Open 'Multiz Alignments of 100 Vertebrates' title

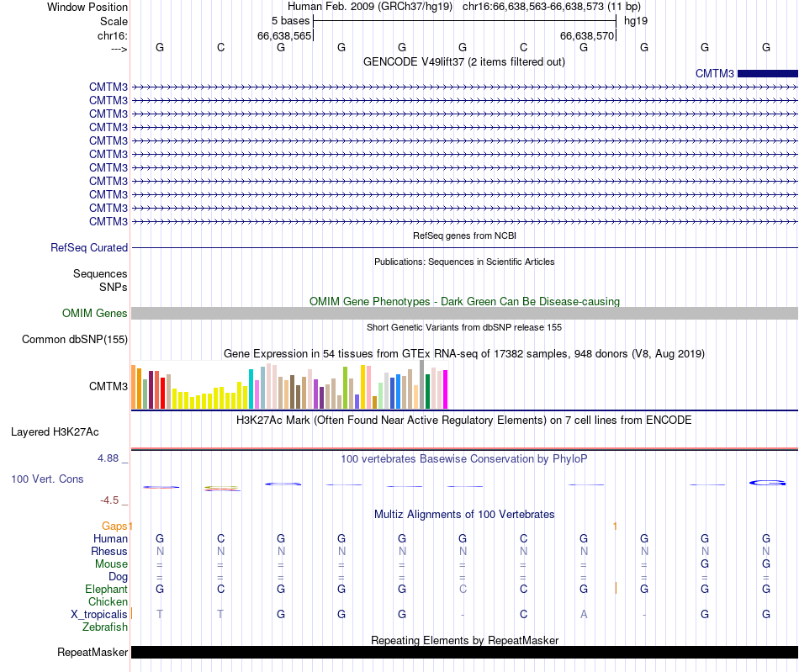point(464,514)
